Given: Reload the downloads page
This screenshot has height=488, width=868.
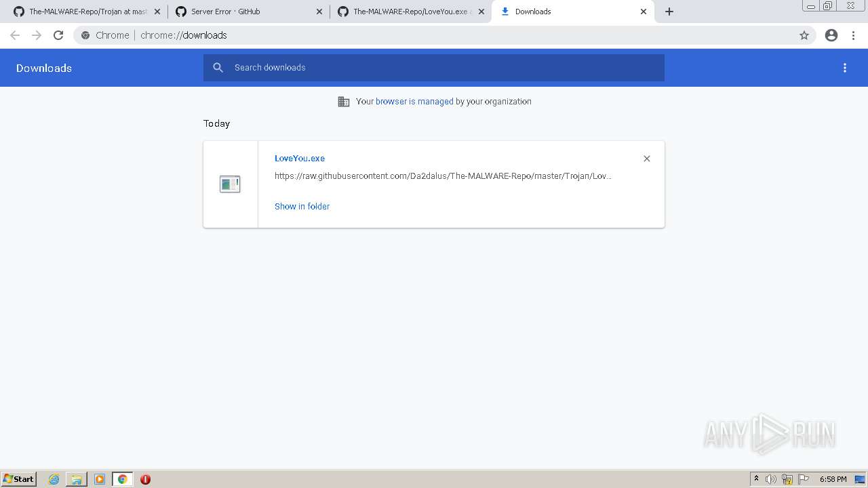Looking at the screenshot, I should 58,35.
